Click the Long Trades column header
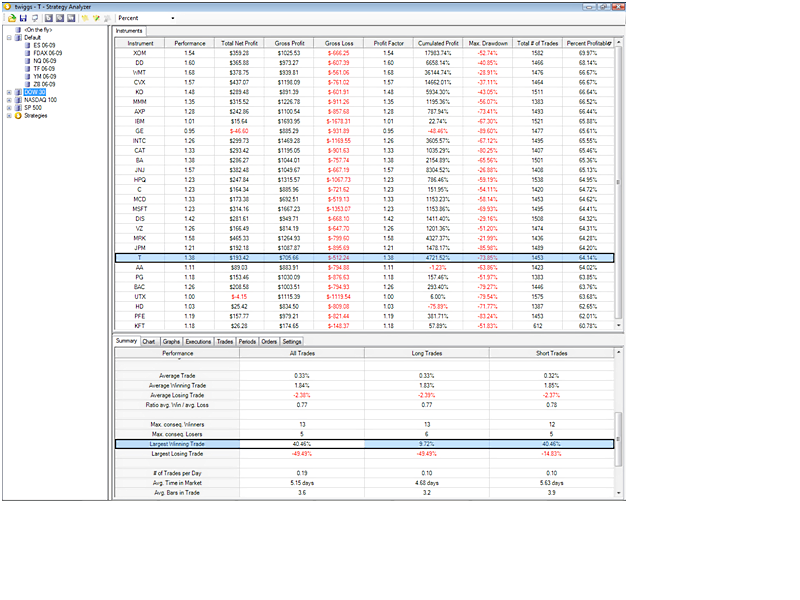The image size is (800, 600). (x=427, y=353)
